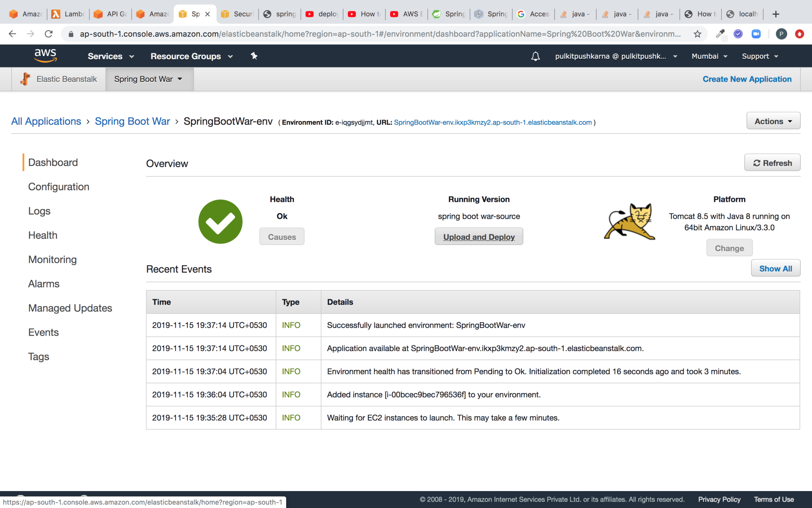
Task: Click the green health checkmark icon
Action: coord(220,222)
